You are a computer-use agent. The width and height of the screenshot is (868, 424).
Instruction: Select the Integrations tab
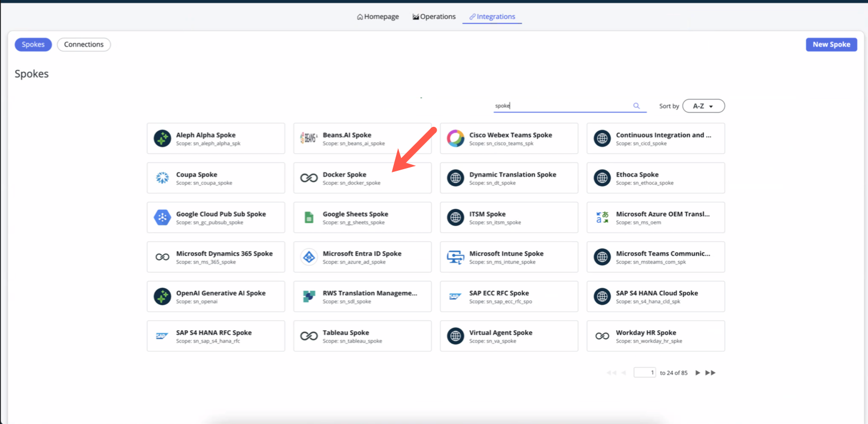(x=492, y=17)
